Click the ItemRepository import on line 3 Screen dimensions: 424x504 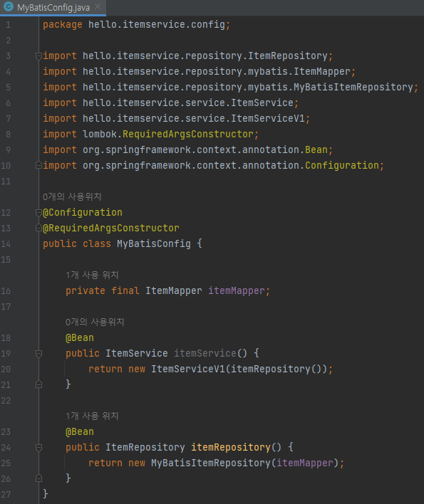288,56
